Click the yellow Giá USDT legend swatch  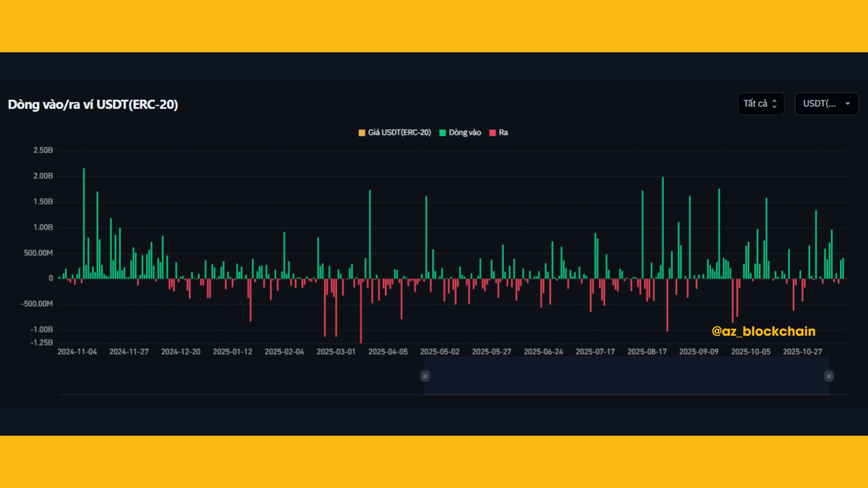(x=362, y=133)
